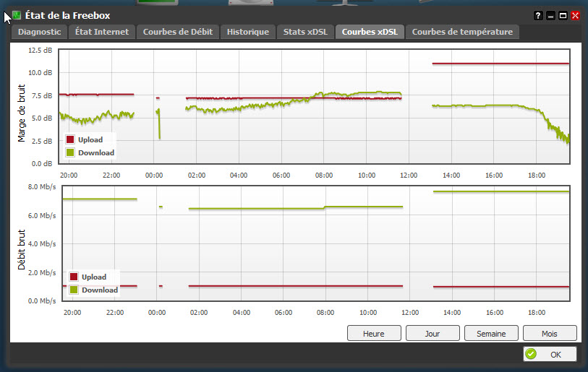Select the Courbes xDSL tab
The width and height of the screenshot is (588, 372).
coord(370,32)
